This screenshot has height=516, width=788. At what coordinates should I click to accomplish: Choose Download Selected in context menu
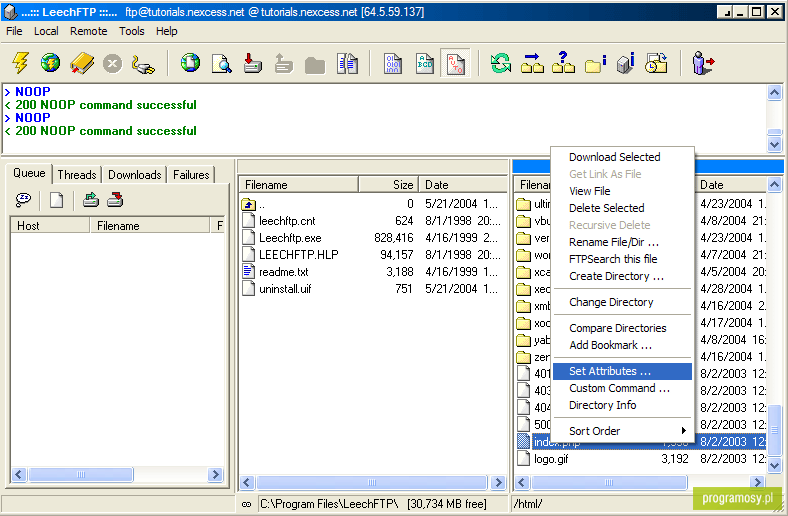tap(622, 157)
